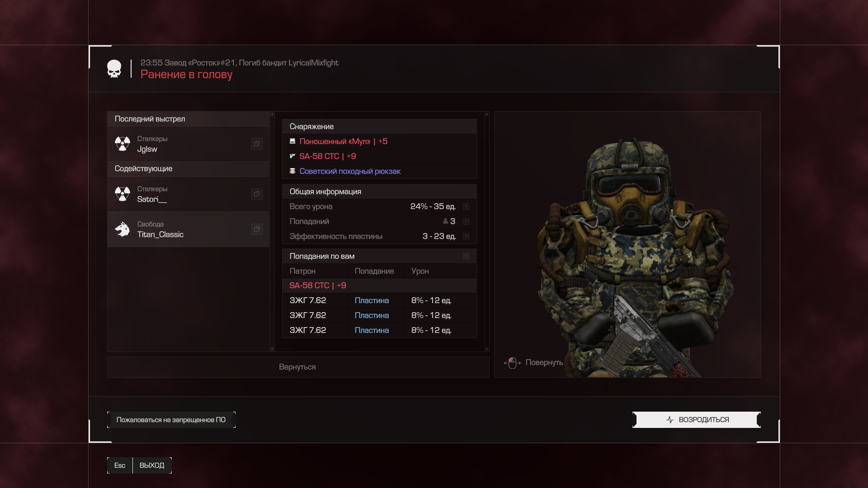Click Эффективность пластины label

point(336,236)
